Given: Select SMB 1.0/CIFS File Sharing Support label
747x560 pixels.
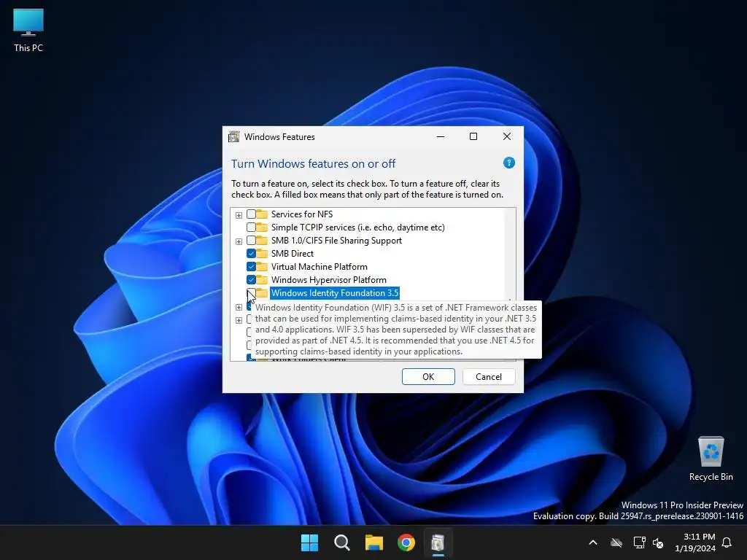Looking at the screenshot, I should (x=336, y=241).
